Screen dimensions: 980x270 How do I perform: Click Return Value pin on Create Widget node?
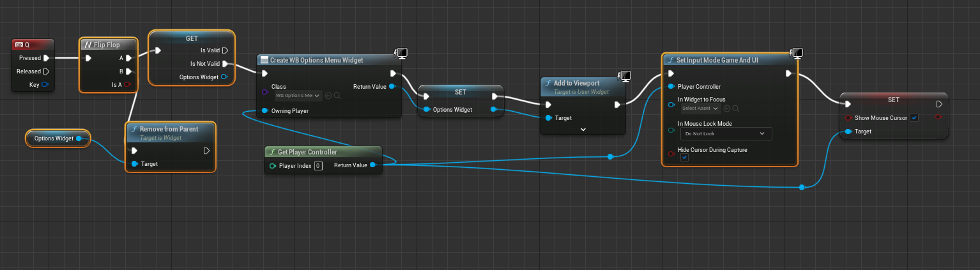(x=392, y=86)
